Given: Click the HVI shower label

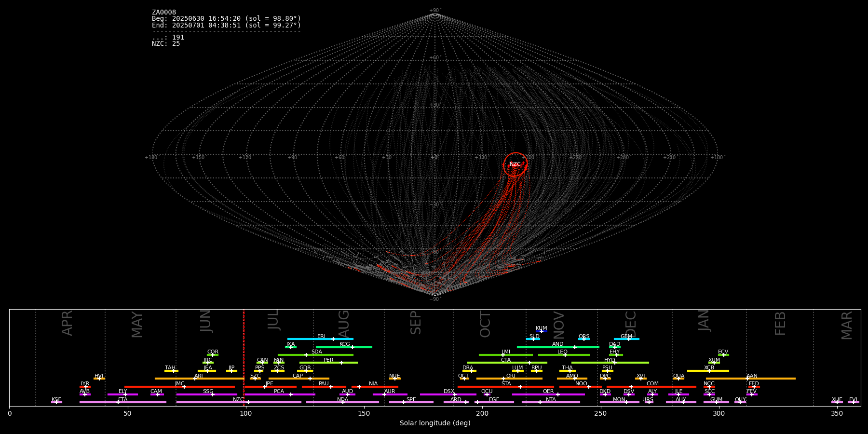Looking at the screenshot, I should click(99, 376).
